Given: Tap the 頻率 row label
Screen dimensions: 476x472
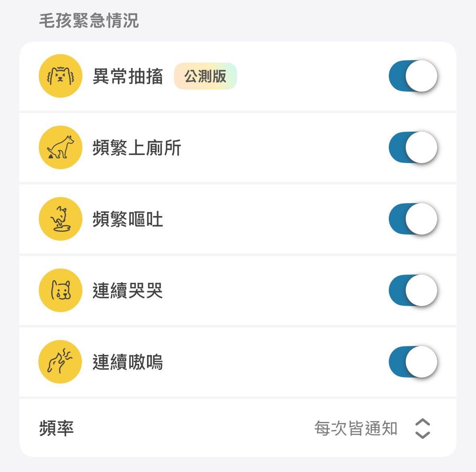Looking at the screenshot, I should point(57,428).
